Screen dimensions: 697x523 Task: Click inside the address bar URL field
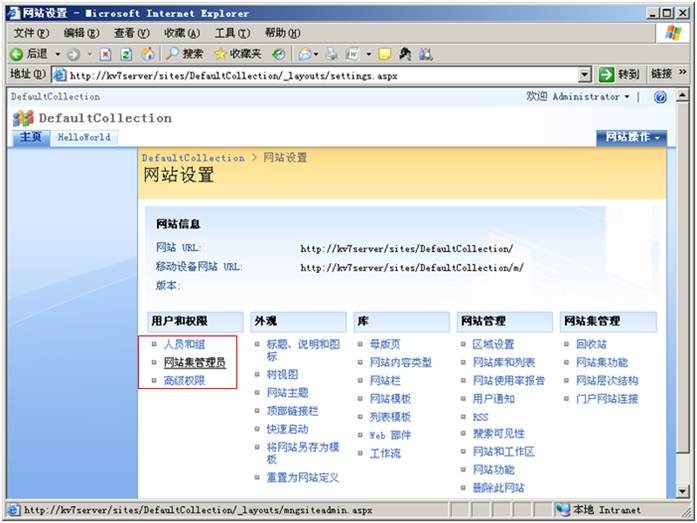pos(316,75)
